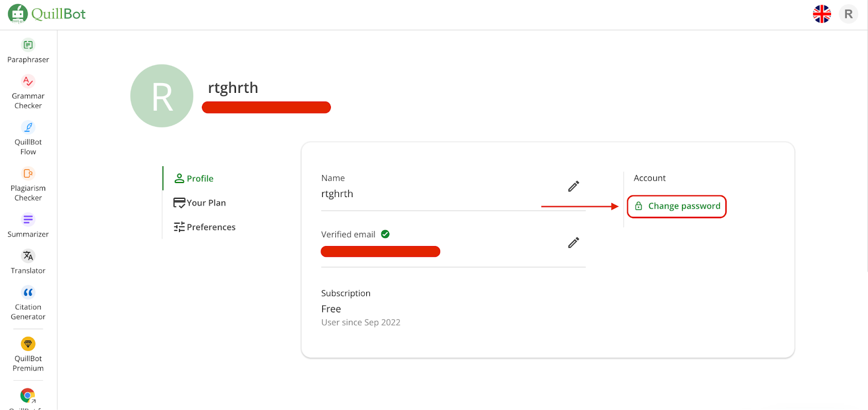Select the Summarizer tool
The image size is (868, 410).
pyautogui.click(x=28, y=226)
